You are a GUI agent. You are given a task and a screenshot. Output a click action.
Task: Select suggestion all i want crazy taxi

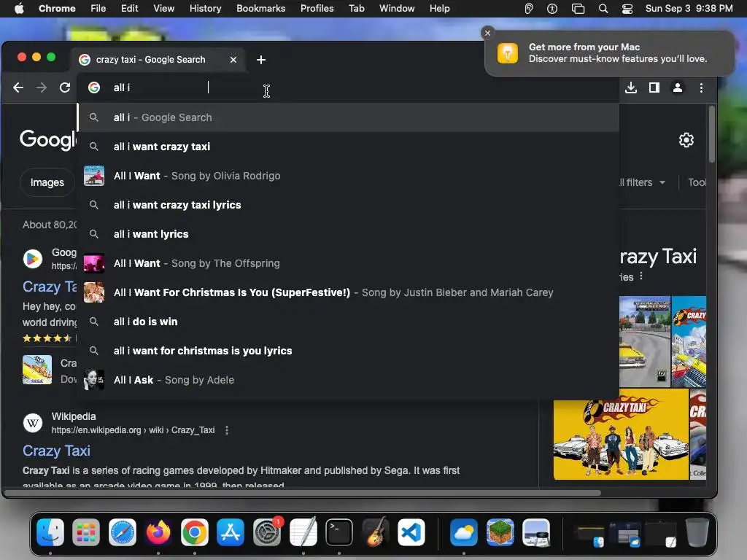tap(349, 147)
